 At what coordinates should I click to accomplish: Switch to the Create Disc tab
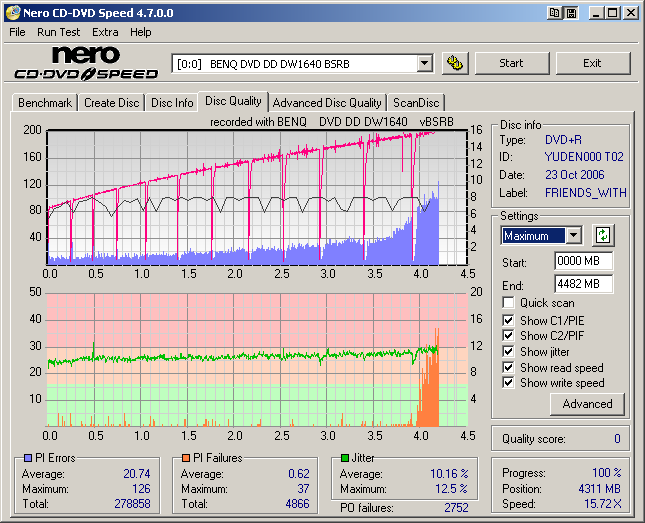111,103
